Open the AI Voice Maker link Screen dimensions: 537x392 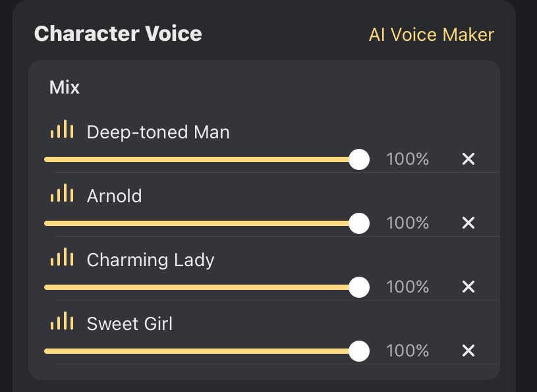click(x=431, y=35)
